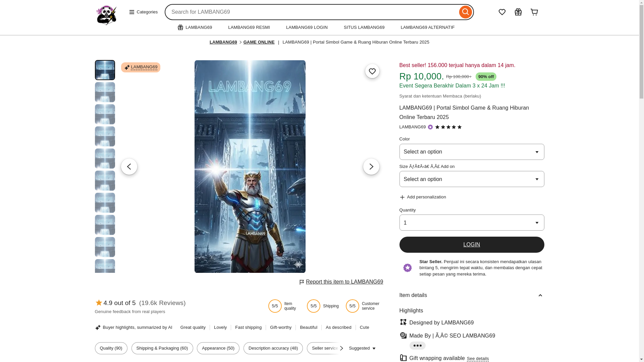Screen dimensions: 644x362
Task: Click Report this item to LAMBANG69
Action: pos(341,282)
